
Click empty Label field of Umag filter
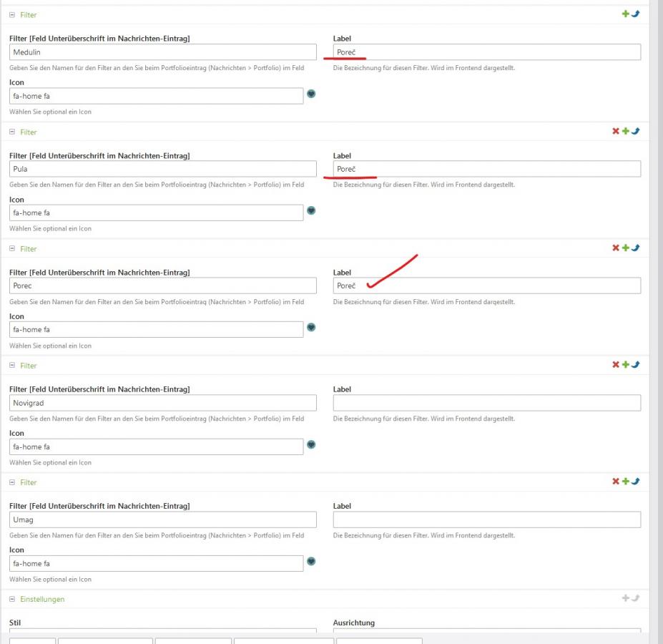pos(486,519)
